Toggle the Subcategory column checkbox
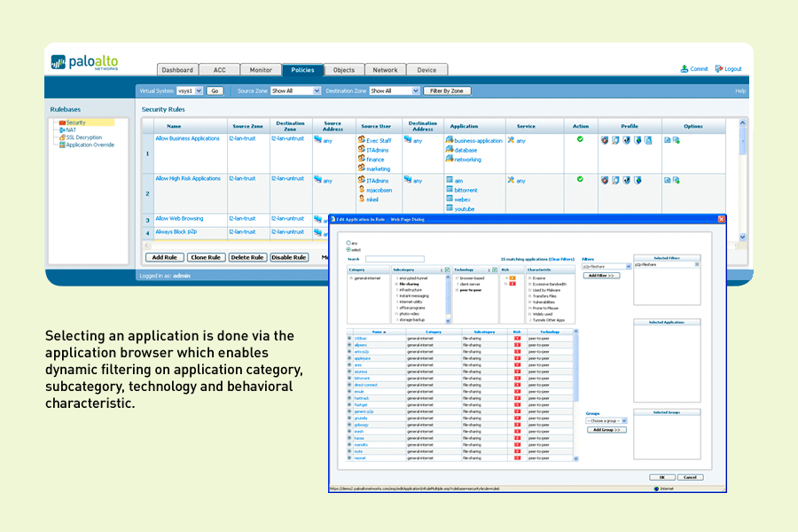 (448, 270)
